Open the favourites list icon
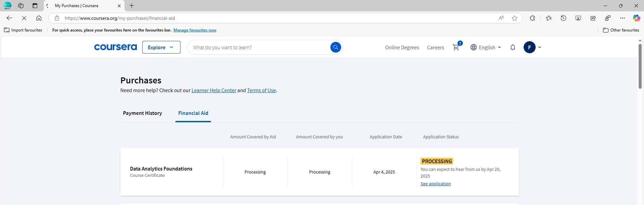This screenshot has width=644, height=205. pyautogui.click(x=549, y=18)
